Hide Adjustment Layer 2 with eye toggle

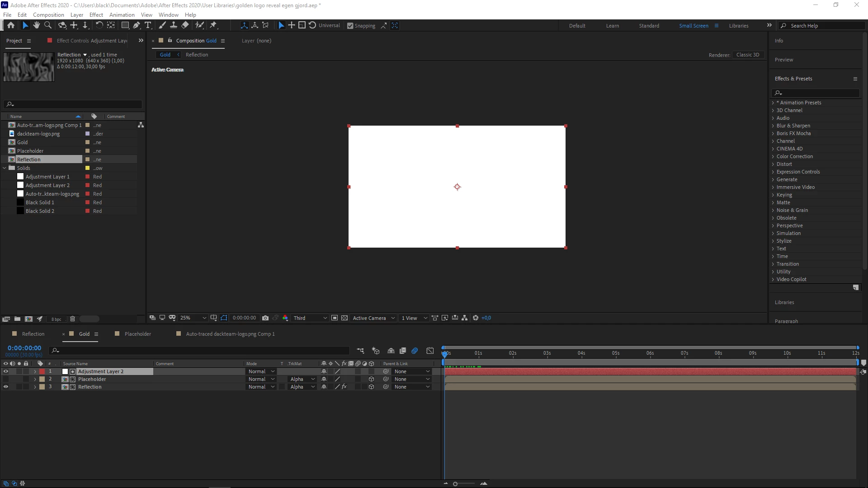(x=6, y=371)
